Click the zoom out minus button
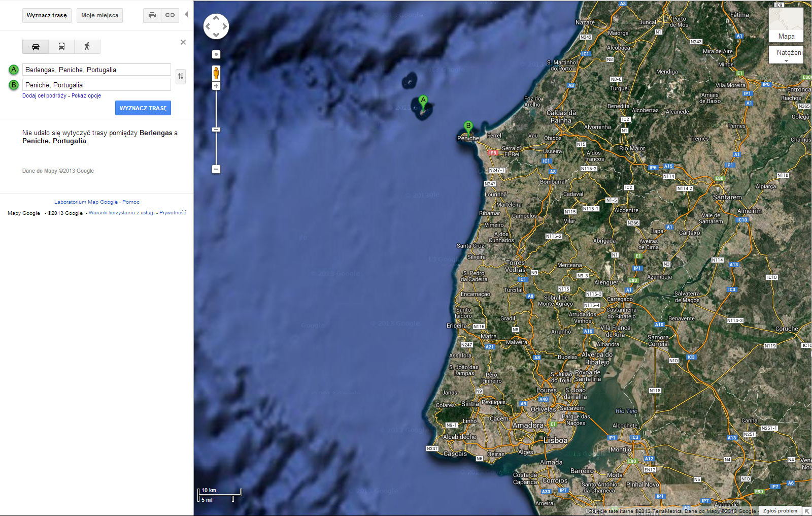The image size is (812, 516). [216, 169]
